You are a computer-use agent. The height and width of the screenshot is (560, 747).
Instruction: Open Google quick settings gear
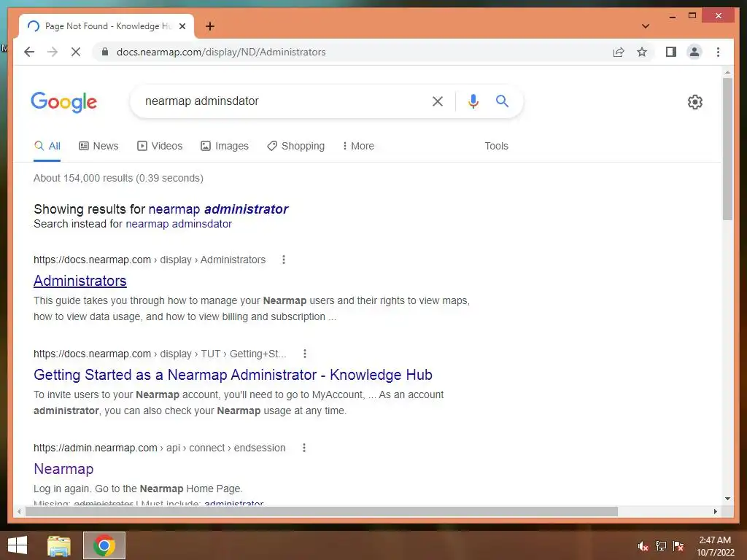point(694,102)
